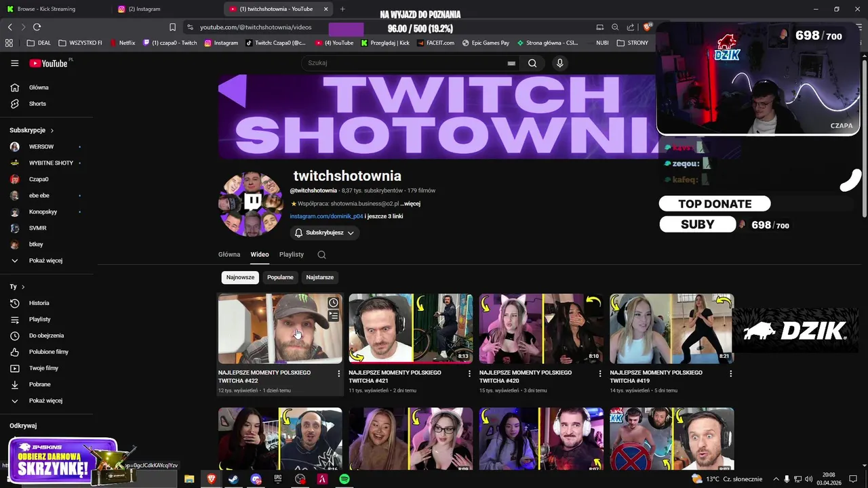Viewport: 868px width, 488px height.
Task: Open a new browser tab
Action: point(342,9)
